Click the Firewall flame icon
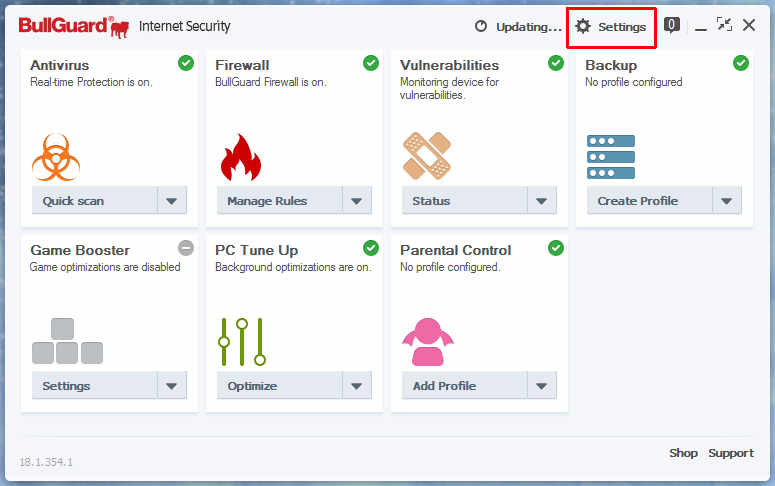This screenshot has width=775, height=486. (240, 156)
